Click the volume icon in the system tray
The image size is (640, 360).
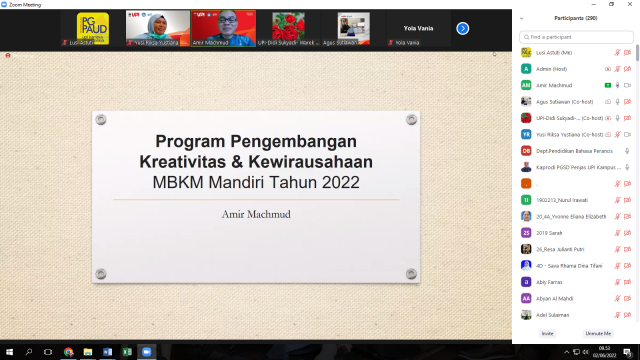point(586,352)
